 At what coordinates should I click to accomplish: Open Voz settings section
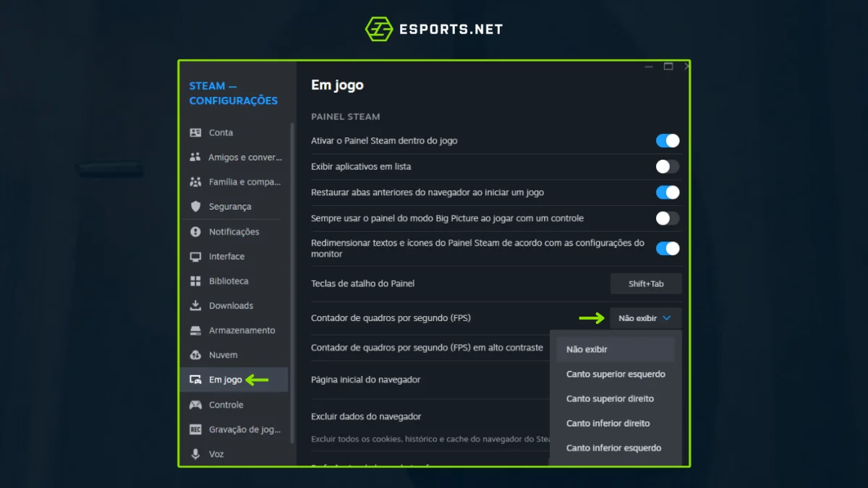[235, 454]
